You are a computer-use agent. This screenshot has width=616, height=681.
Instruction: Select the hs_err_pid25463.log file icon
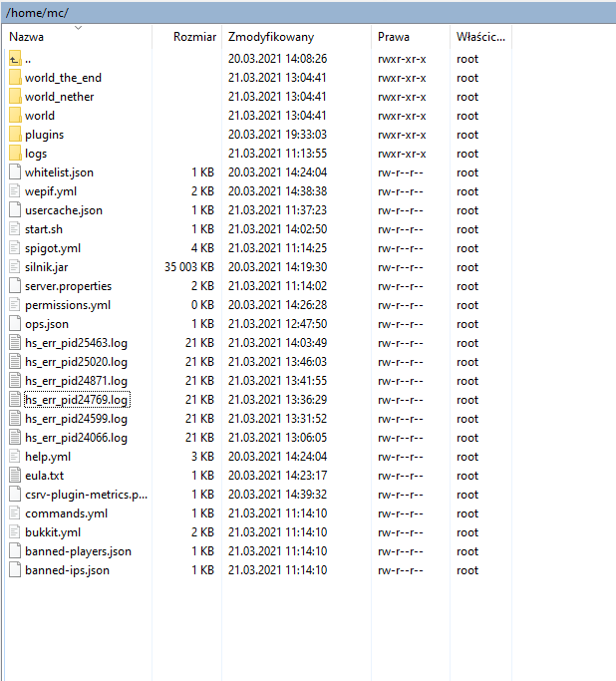(14, 343)
